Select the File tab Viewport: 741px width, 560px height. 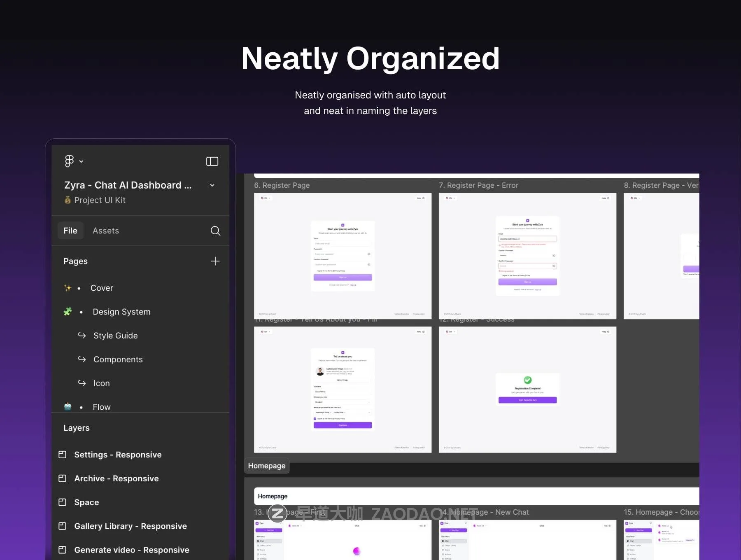click(70, 231)
